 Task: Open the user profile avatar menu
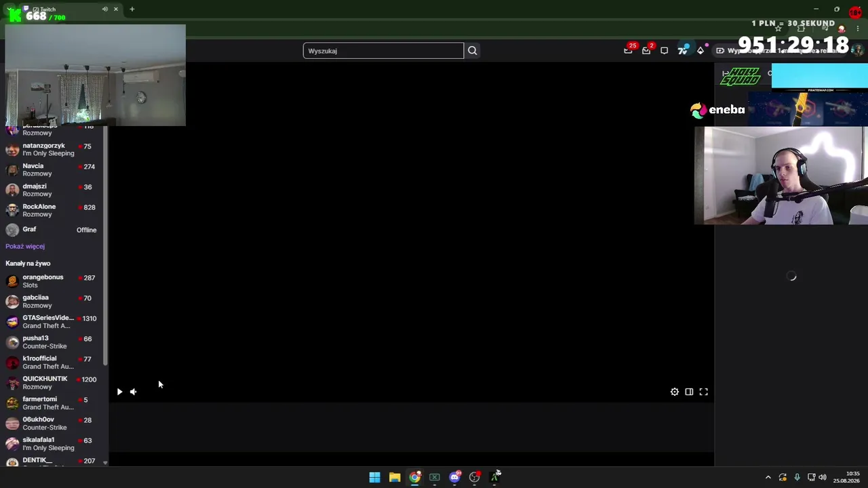coord(858,50)
